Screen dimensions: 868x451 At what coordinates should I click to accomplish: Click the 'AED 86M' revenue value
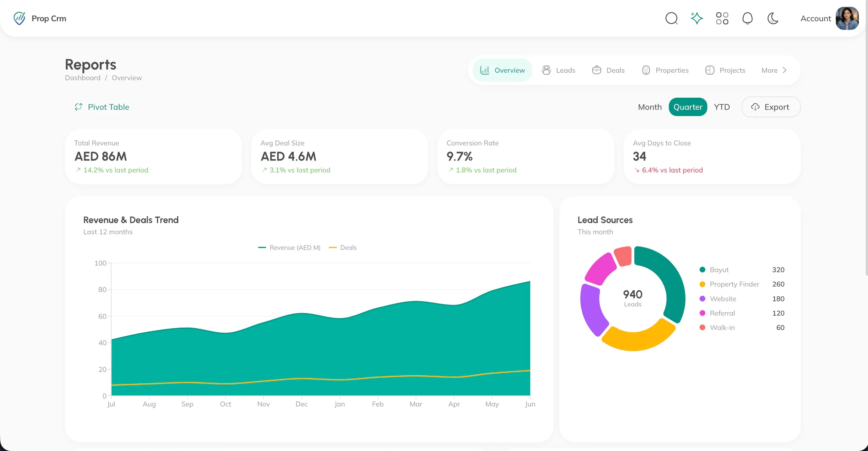100,156
